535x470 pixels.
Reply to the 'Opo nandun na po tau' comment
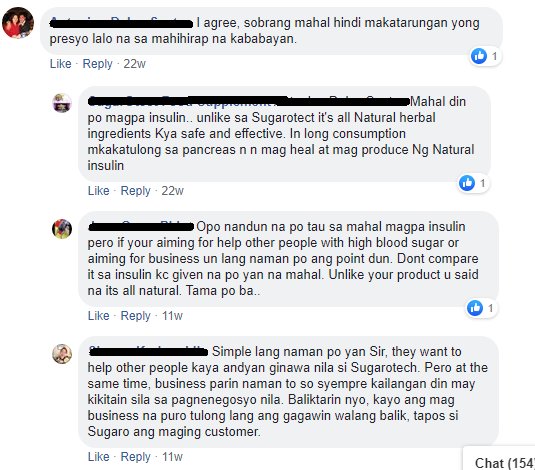tap(135, 316)
